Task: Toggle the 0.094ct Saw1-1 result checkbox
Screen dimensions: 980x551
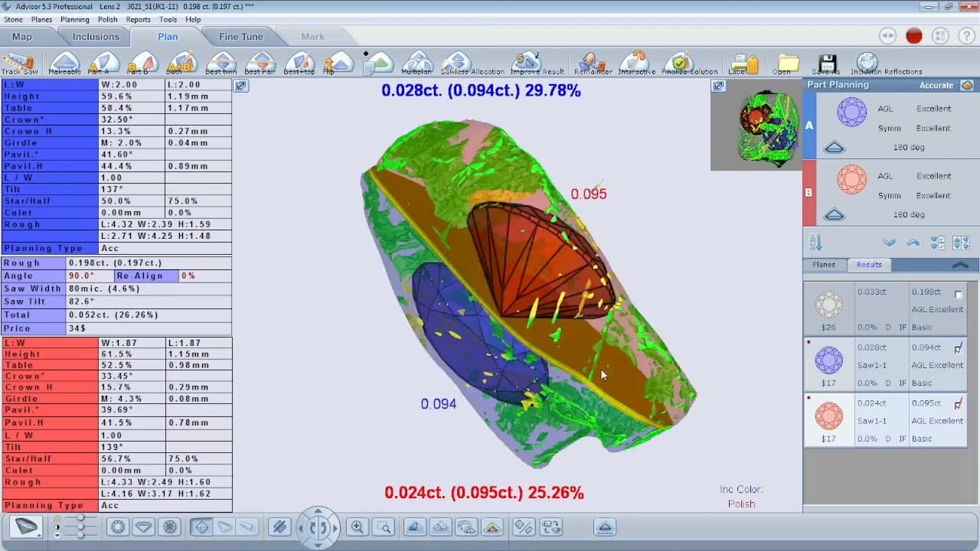Action: 959,349
